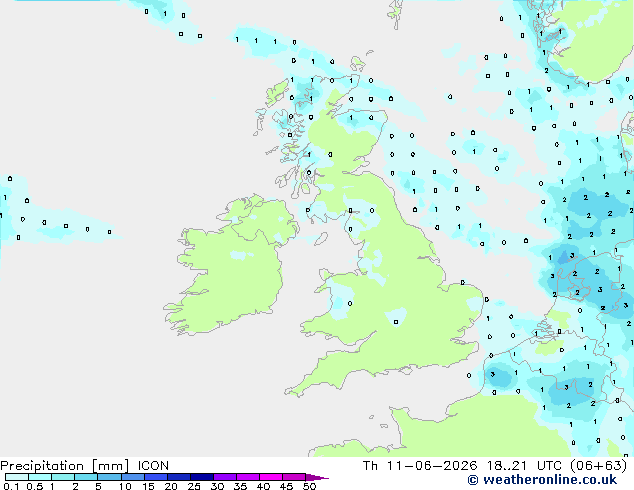The width and height of the screenshot is (634, 490).
Task: Select the 35–40 mm violet legend swatch
Action: coord(248,477)
